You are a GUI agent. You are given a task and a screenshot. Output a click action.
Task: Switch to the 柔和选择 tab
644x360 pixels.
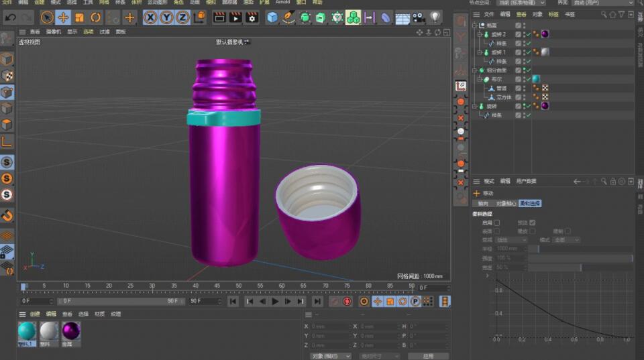[x=529, y=204]
